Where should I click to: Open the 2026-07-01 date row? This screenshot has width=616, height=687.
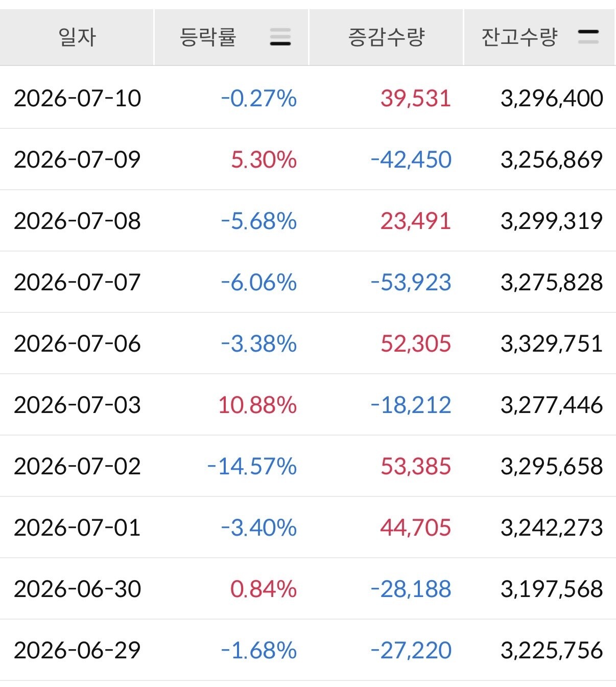[308, 527]
